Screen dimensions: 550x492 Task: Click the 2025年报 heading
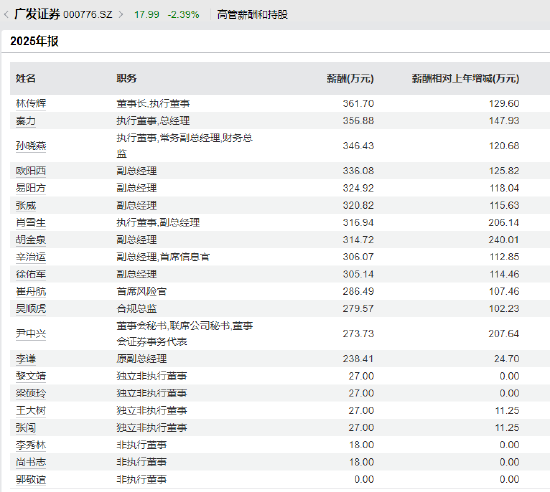click(x=34, y=41)
